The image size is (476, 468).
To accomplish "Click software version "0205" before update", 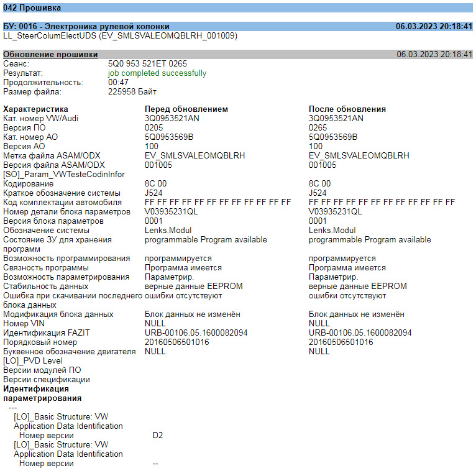I will [153, 127].
